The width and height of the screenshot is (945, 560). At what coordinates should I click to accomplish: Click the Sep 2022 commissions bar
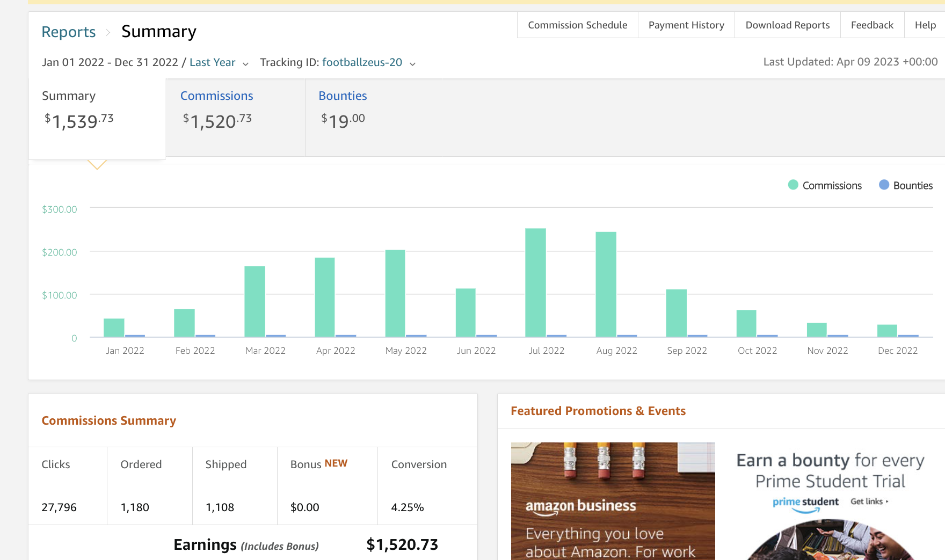coord(677,313)
